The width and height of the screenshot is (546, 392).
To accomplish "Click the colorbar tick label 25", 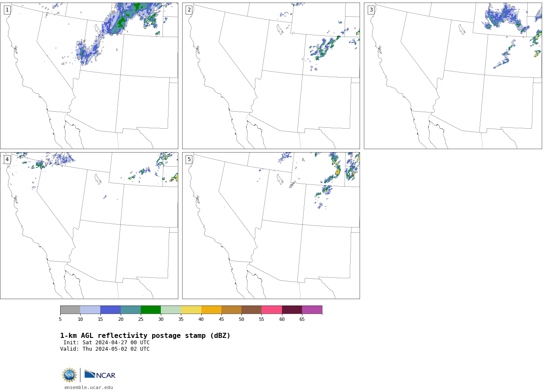I will (x=141, y=320).
